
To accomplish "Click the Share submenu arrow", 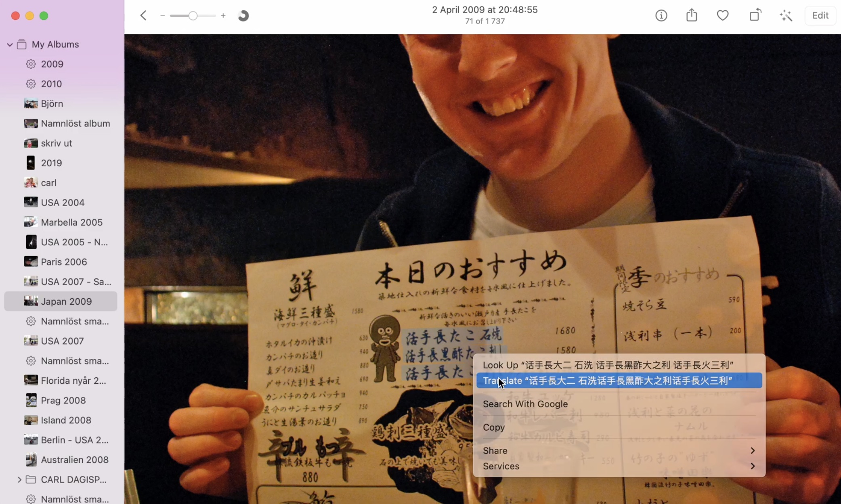I will click(753, 451).
